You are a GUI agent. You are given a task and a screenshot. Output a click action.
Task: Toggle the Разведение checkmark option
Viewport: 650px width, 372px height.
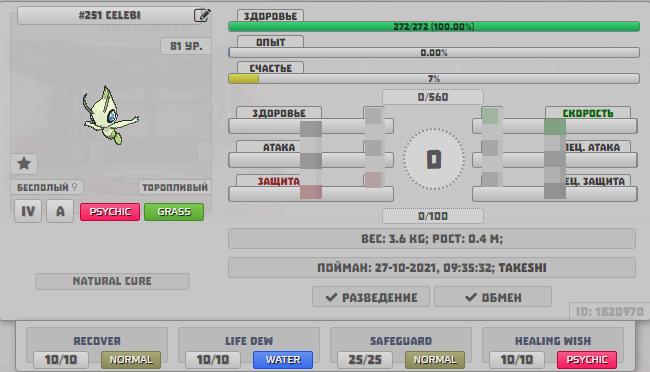coord(371,297)
